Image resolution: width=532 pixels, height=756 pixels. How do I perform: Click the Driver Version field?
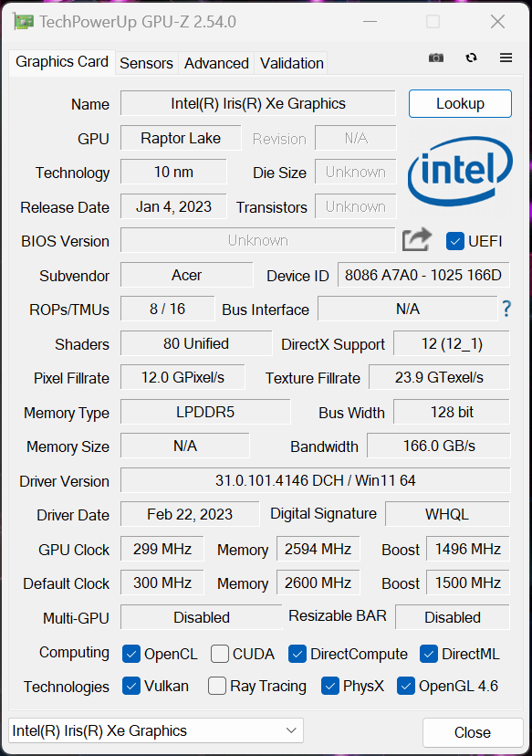315,480
